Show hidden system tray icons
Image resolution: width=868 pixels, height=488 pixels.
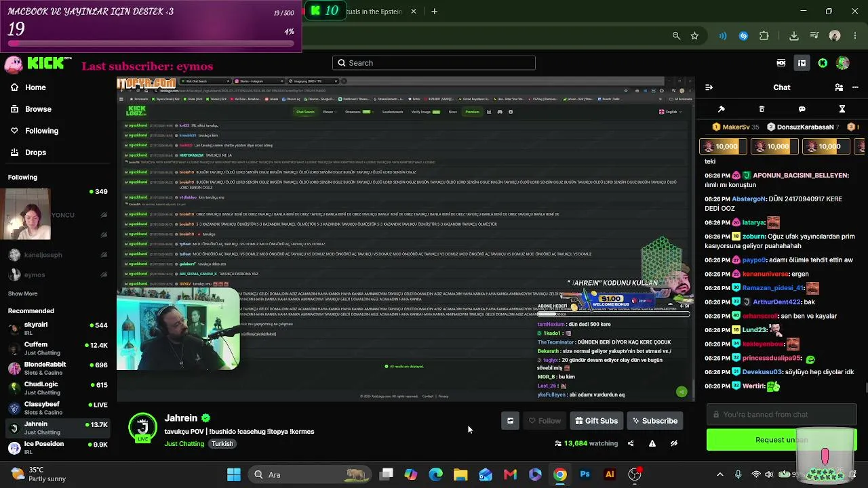point(720,474)
